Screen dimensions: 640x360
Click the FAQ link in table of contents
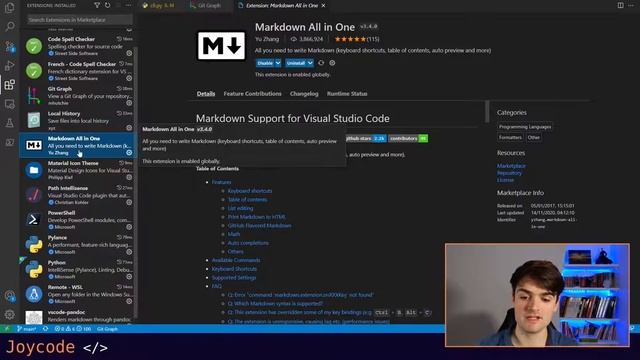click(217, 286)
